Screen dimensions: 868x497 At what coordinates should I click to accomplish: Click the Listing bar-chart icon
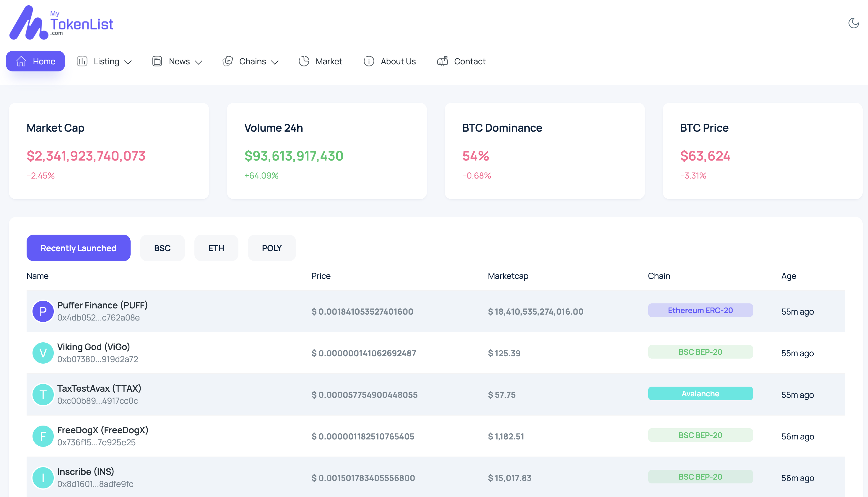tap(82, 61)
